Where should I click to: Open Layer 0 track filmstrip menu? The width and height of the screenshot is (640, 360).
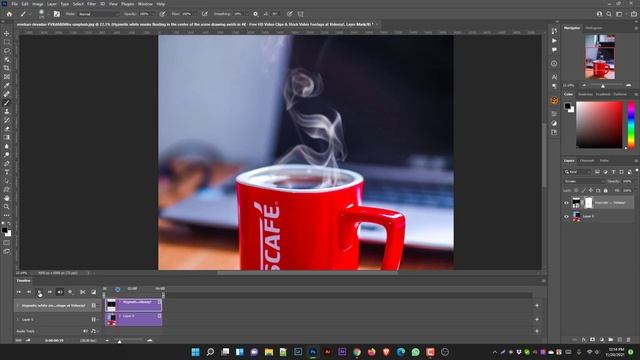click(94, 320)
